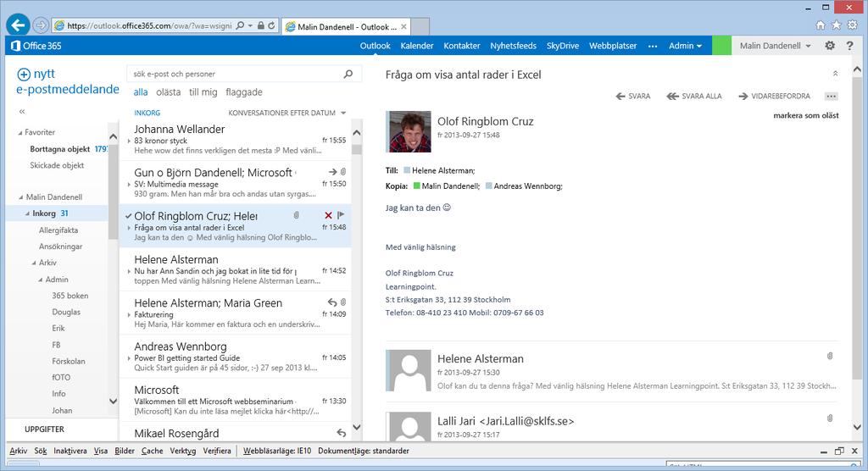Filter the list with 'flaggade'
This screenshot has height=471, width=868.
(244, 92)
